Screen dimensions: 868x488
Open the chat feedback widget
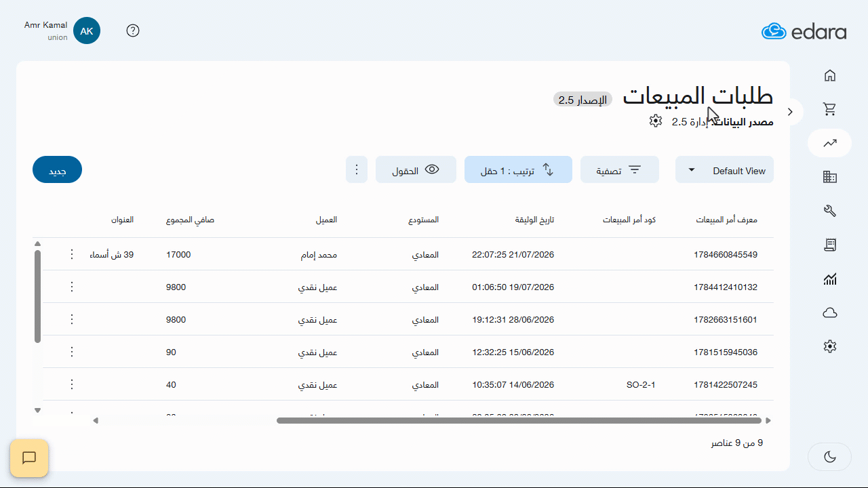[29, 458]
